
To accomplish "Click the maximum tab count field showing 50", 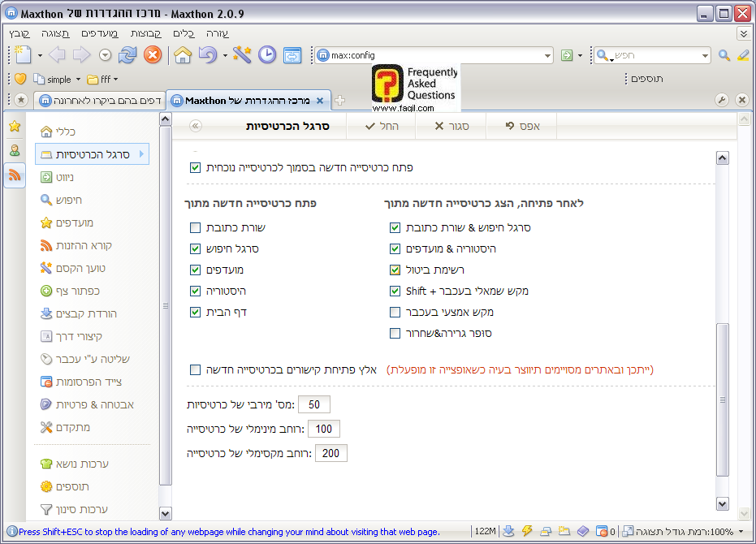I will click(x=313, y=404).
